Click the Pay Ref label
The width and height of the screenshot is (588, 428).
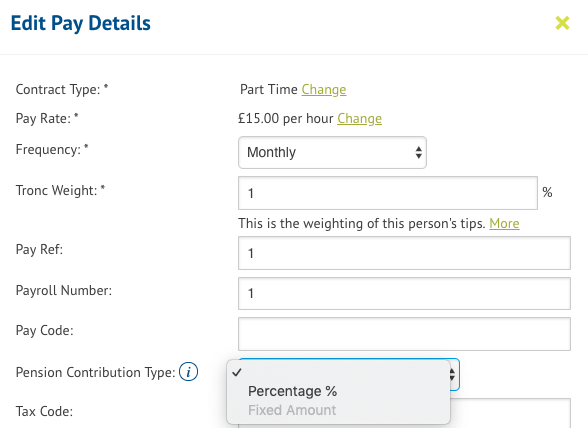click(x=39, y=249)
